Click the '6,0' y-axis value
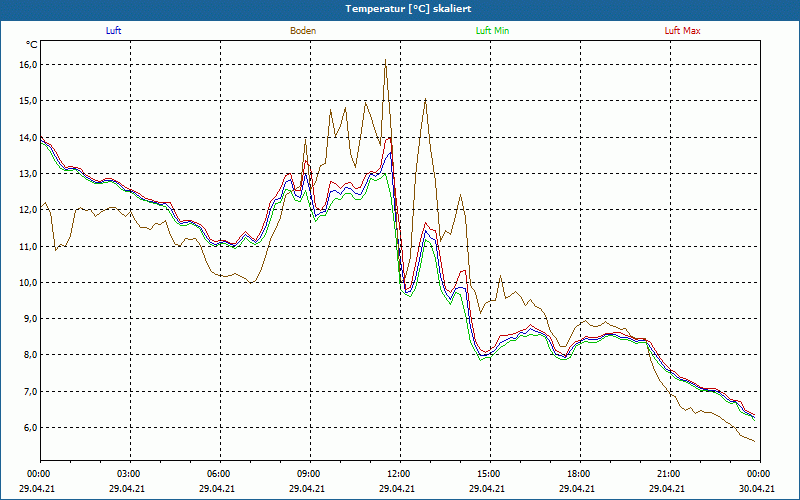The height and width of the screenshot is (500, 800). 30,428
